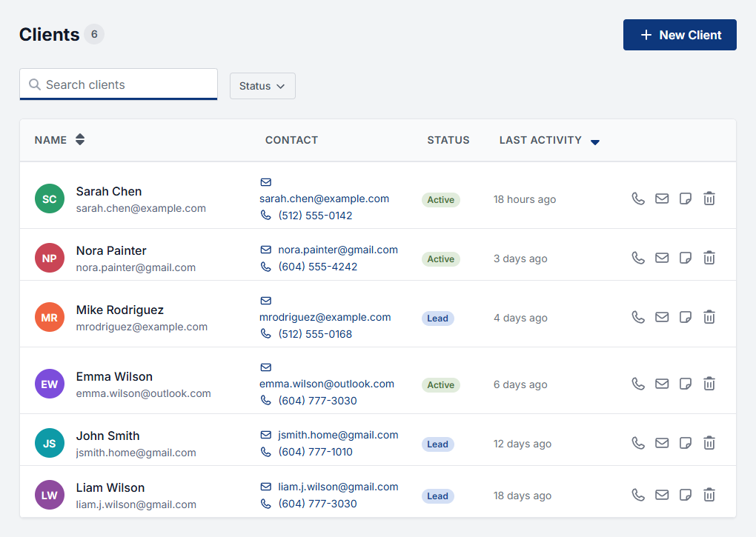Click Lead status badge for John Smith

point(437,444)
